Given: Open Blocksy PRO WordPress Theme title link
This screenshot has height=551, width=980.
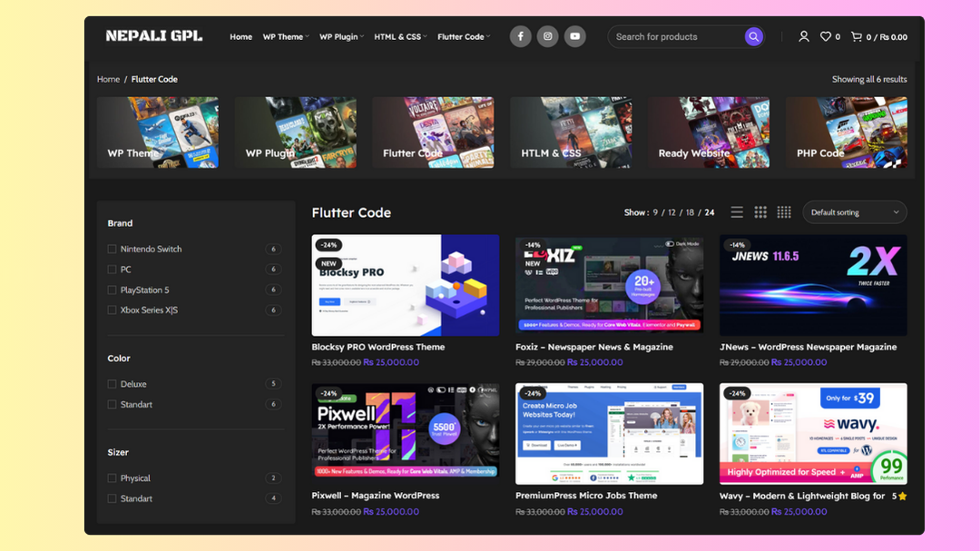Looking at the screenshot, I should pos(378,347).
